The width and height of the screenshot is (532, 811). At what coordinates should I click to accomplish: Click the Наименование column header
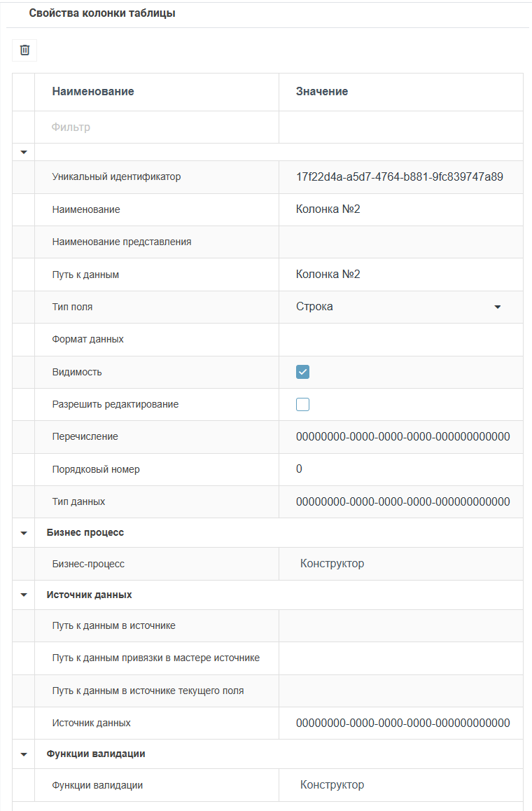coord(93,92)
